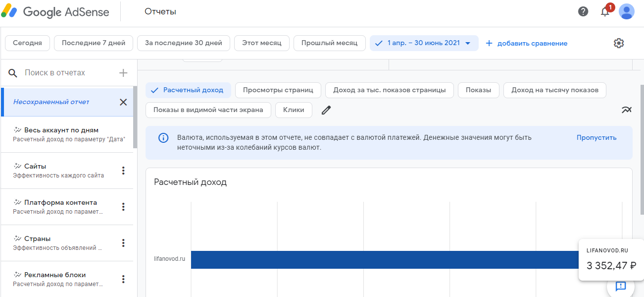
Task: Click the main report vertical scrollbar
Action: pyautogui.click(x=642, y=149)
